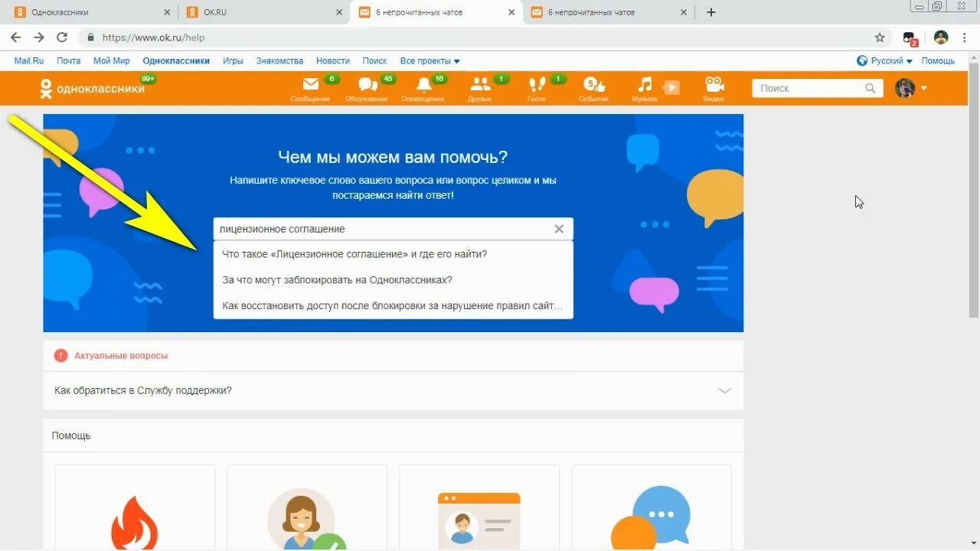Open Помощь link at top right

[x=938, y=60]
